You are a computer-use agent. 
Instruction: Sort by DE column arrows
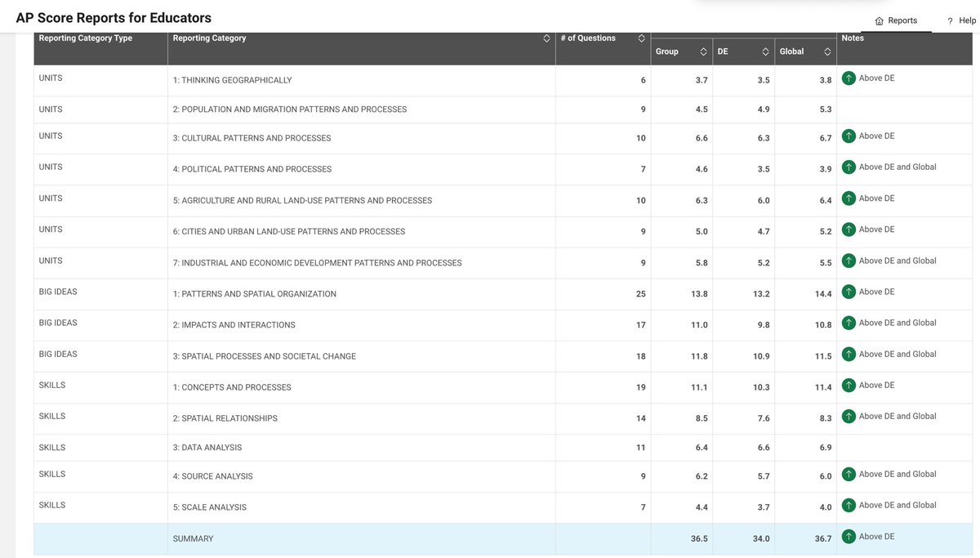[765, 51]
